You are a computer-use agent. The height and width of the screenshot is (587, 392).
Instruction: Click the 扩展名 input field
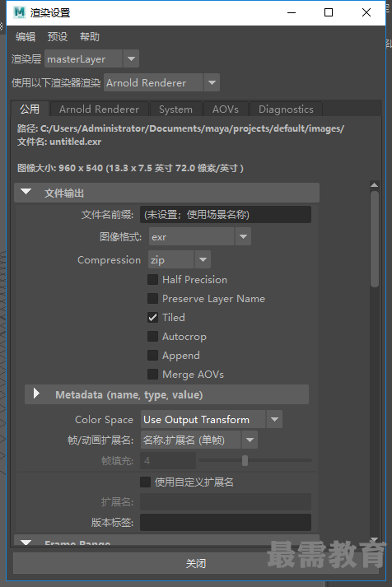coord(226,502)
